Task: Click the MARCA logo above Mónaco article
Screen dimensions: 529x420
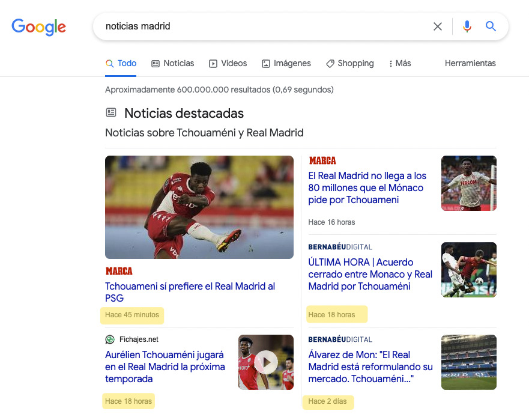Action: 322,161
